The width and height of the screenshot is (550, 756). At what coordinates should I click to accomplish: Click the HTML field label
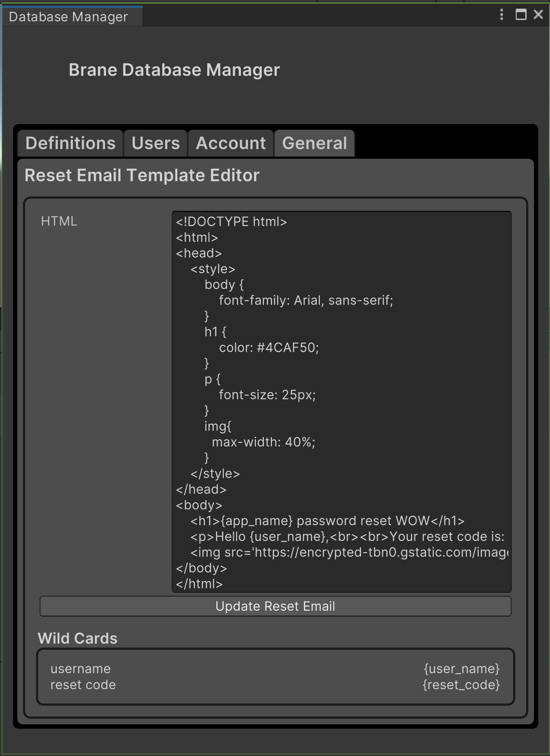coord(59,221)
